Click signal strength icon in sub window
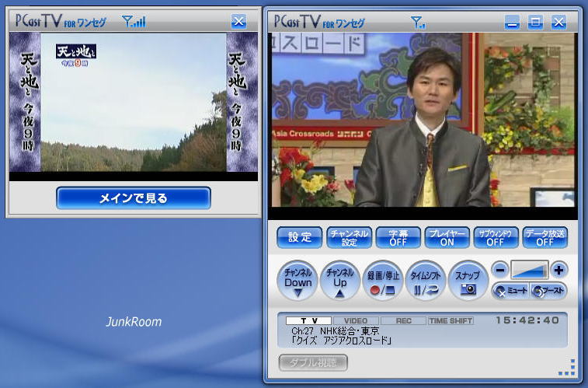 [x=134, y=22]
